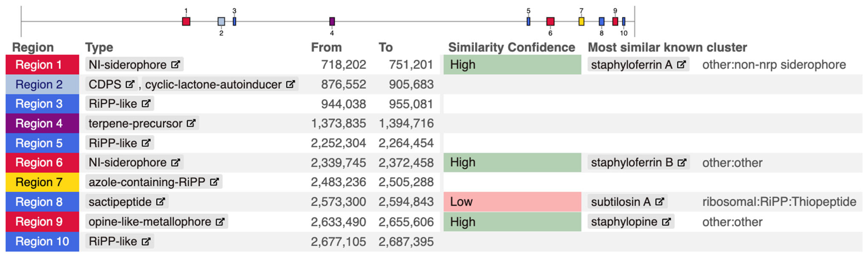Click external link icon beside sactipeptide

(160, 202)
